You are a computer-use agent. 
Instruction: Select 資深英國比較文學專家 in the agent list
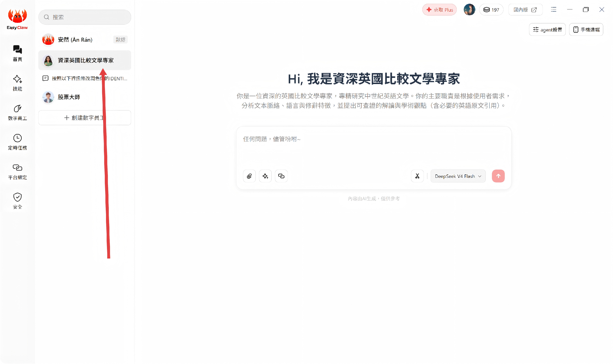point(85,60)
